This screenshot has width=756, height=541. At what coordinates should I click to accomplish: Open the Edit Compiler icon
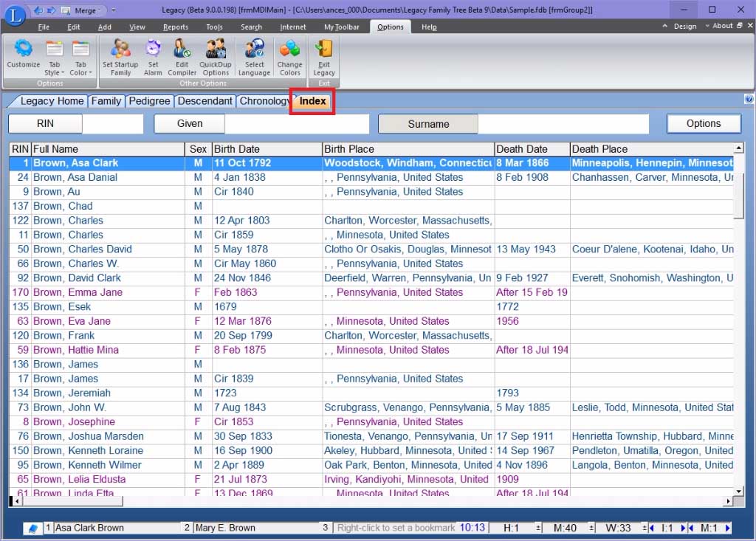[182, 58]
